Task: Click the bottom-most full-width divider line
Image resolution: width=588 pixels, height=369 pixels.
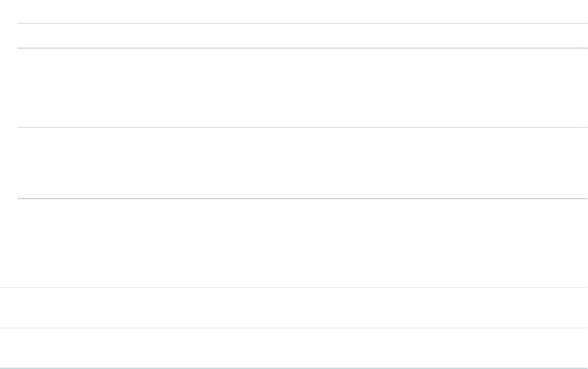Action: click(294, 368)
